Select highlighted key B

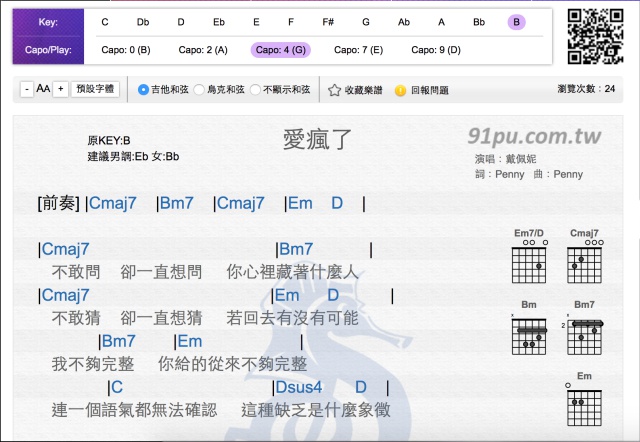click(x=516, y=22)
